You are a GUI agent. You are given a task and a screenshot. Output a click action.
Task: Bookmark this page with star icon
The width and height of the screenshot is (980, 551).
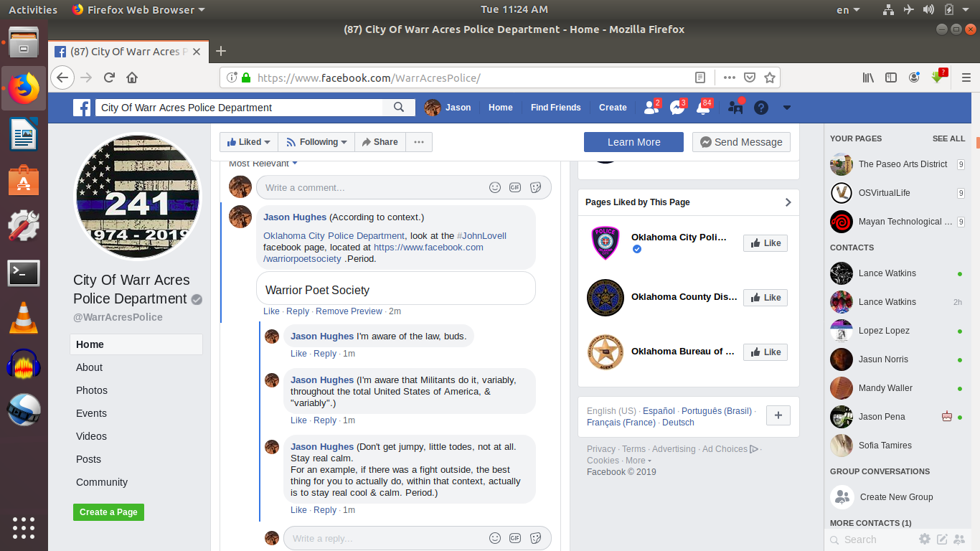click(769, 77)
